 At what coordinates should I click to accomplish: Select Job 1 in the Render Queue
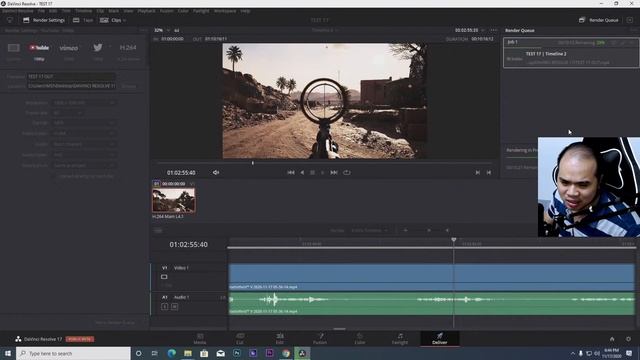(571, 53)
